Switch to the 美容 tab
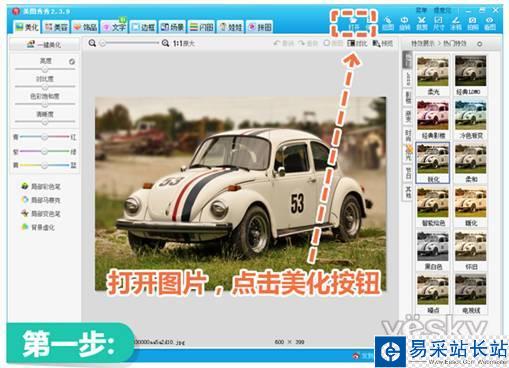Viewport: 509px width, 368px height. (x=56, y=27)
